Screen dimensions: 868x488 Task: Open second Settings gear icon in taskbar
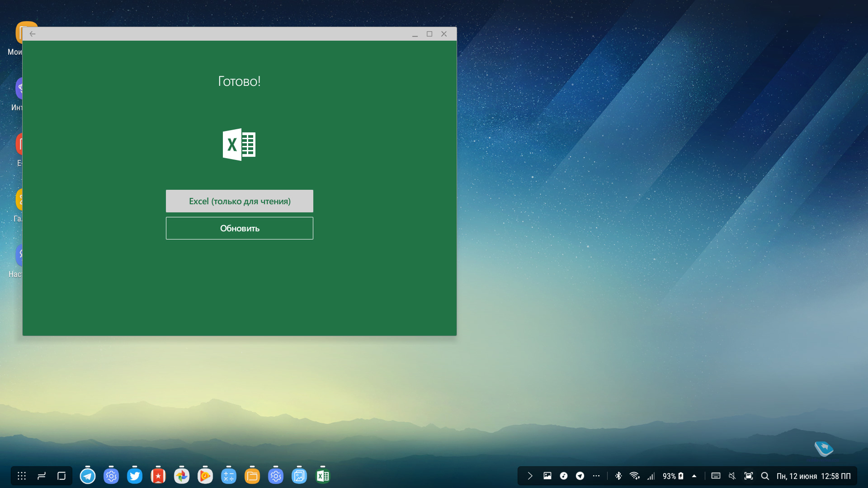276,476
